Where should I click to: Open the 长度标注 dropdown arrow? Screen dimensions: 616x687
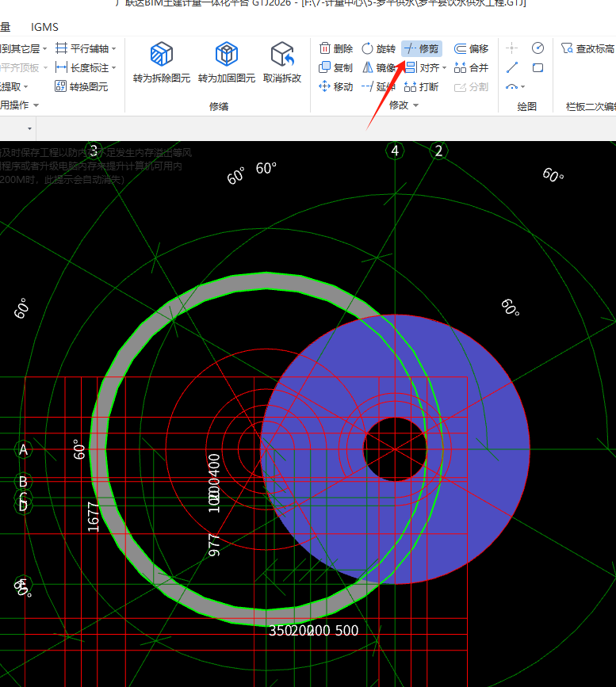point(114,68)
